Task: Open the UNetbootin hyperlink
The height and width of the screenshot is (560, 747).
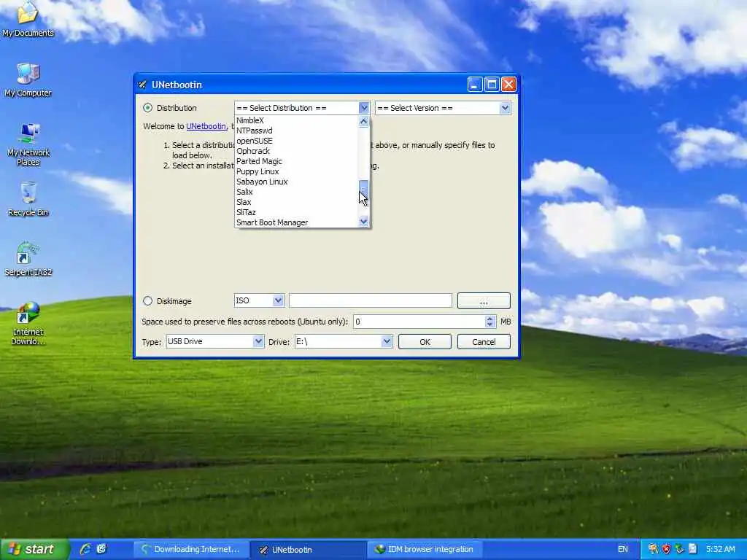Action: click(x=206, y=126)
